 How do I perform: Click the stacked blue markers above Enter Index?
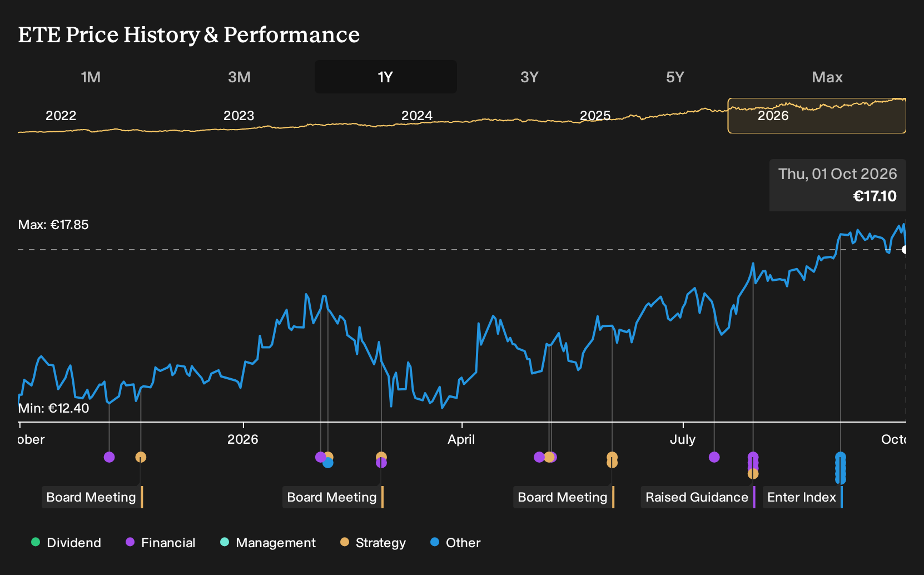tap(841, 468)
